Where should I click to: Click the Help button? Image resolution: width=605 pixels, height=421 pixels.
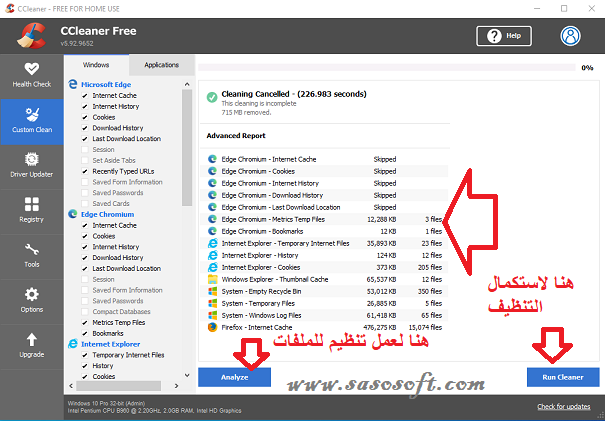click(504, 36)
